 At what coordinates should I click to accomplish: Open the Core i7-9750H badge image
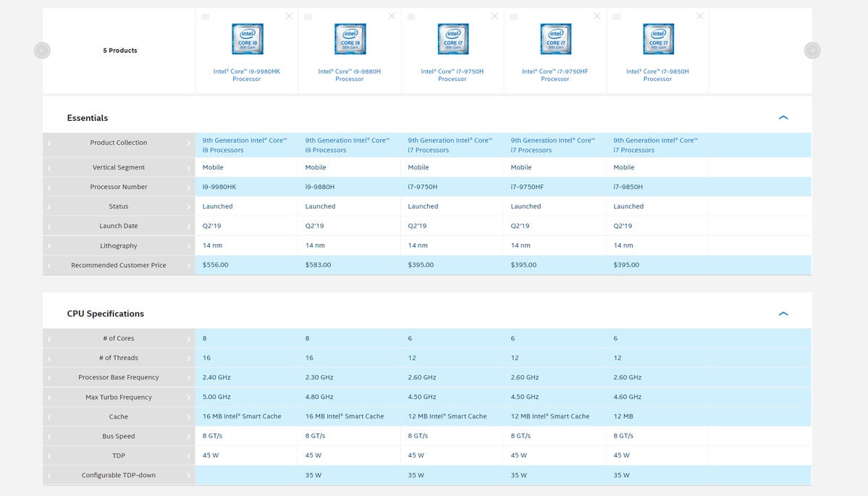[452, 39]
